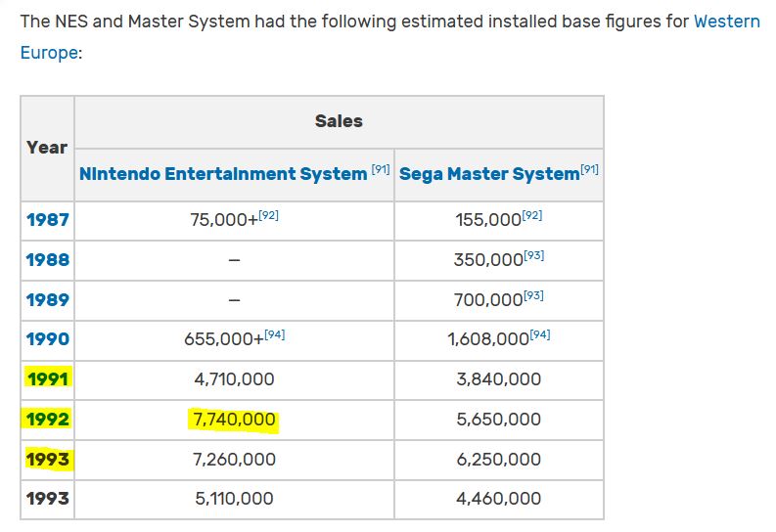Open the Nintendo Entertainment System link
This screenshot has height=532, width=776.
(x=223, y=173)
